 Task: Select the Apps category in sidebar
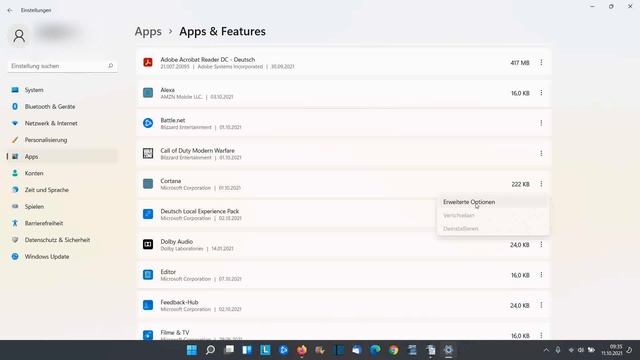click(x=62, y=157)
